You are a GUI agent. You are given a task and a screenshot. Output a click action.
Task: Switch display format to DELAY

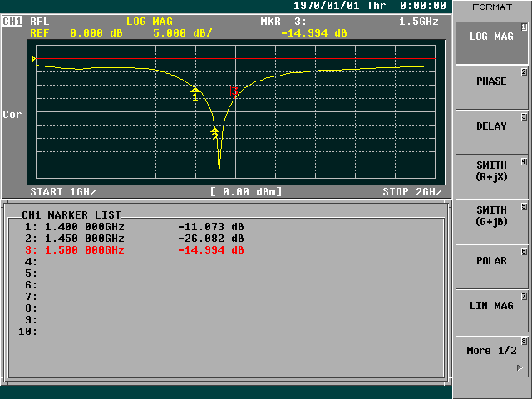491,132
